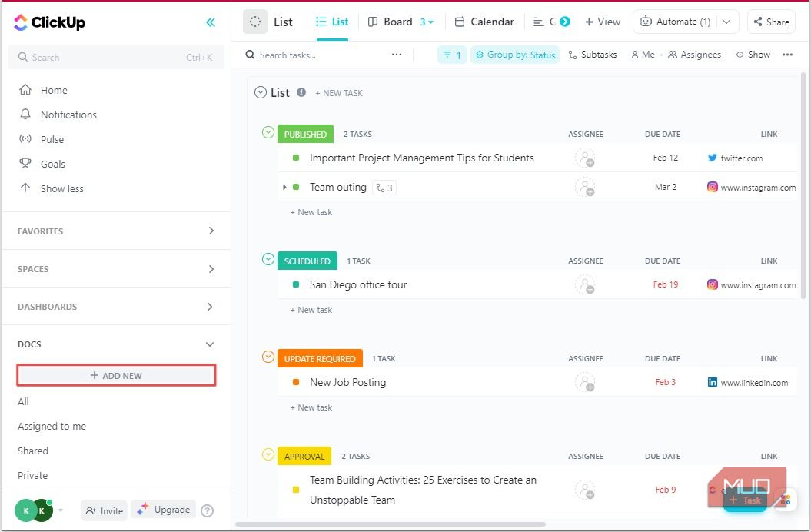The height and width of the screenshot is (532, 811).
Task: Open the avatar dropdown caret
Action: coord(61,510)
